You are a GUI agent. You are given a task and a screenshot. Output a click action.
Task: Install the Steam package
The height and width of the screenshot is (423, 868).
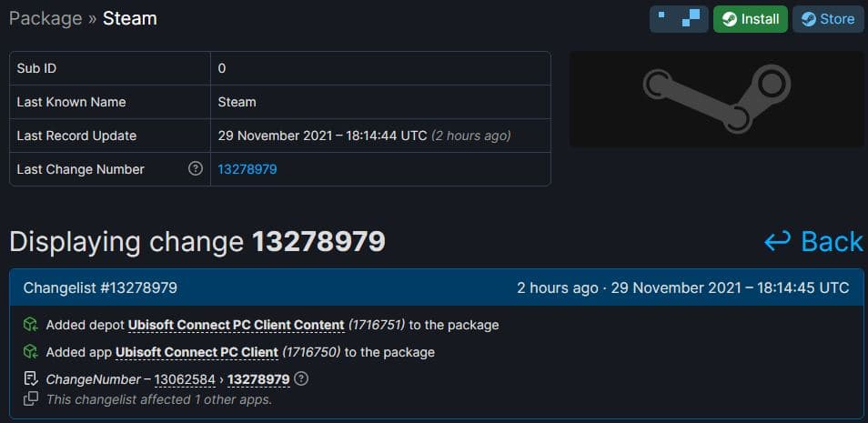(750, 19)
